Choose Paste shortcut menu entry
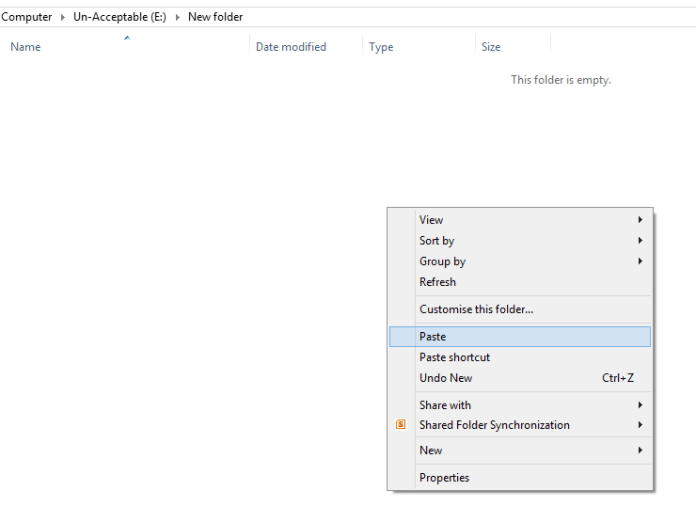Viewport: 696px width, 506px height. (x=455, y=357)
